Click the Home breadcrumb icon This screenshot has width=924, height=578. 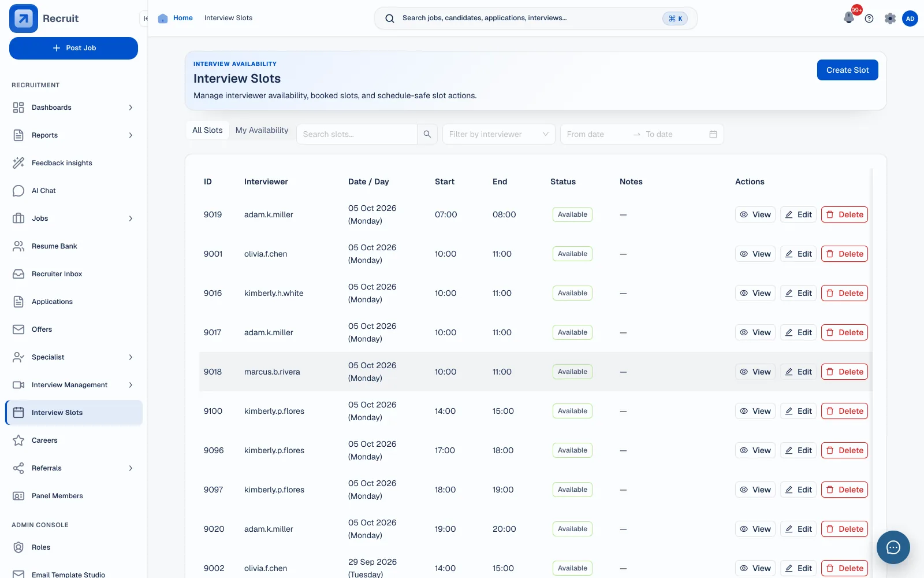(x=163, y=18)
